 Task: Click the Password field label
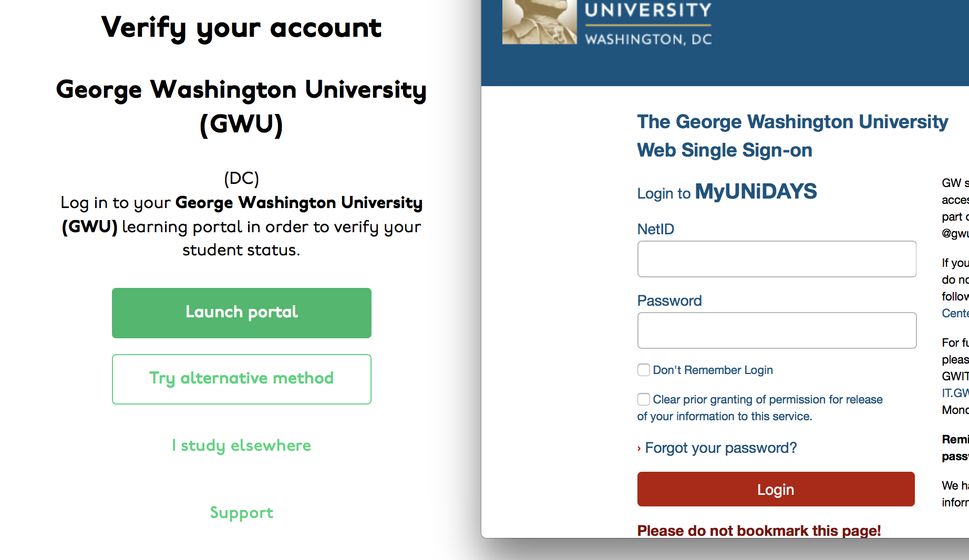(x=669, y=300)
